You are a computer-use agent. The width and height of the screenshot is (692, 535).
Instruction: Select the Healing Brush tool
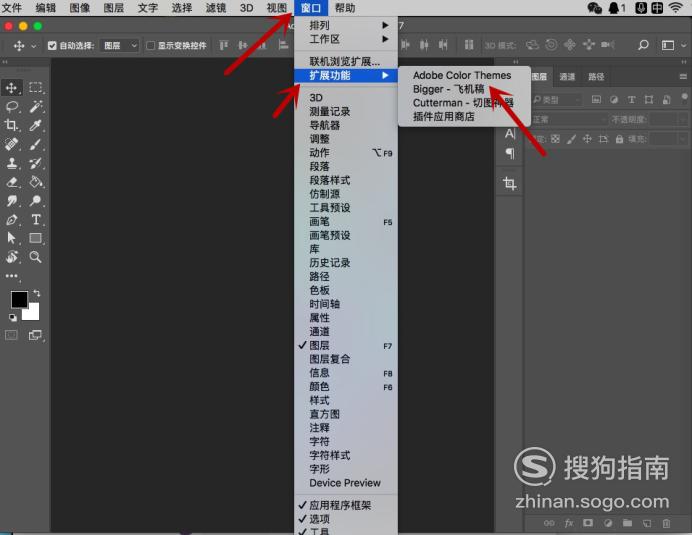pyautogui.click(x=11, y=144)
